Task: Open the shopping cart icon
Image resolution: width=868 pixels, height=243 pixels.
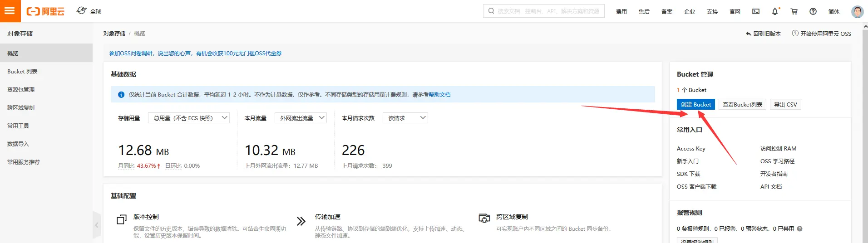Action: click(x=794, y=11)
